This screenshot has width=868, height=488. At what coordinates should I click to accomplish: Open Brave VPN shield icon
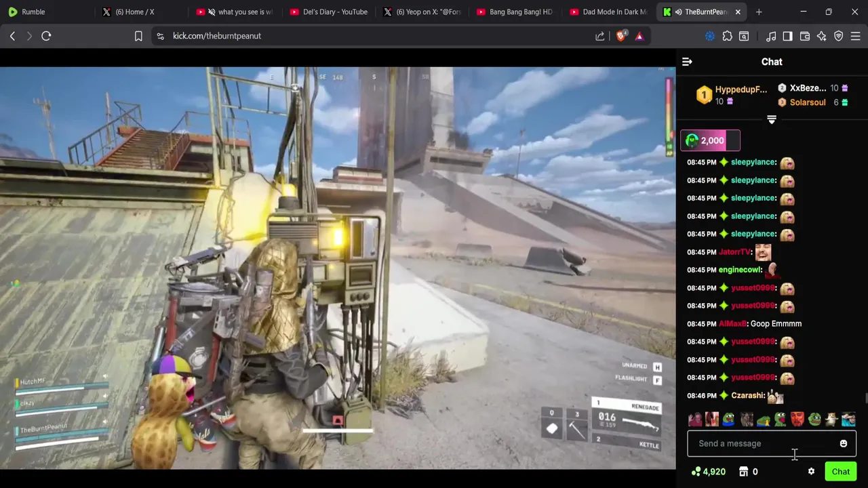(839, 36)
